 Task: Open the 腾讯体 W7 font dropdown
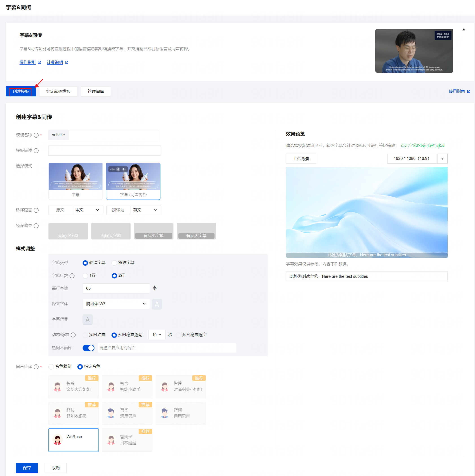[x=116, y=304]
